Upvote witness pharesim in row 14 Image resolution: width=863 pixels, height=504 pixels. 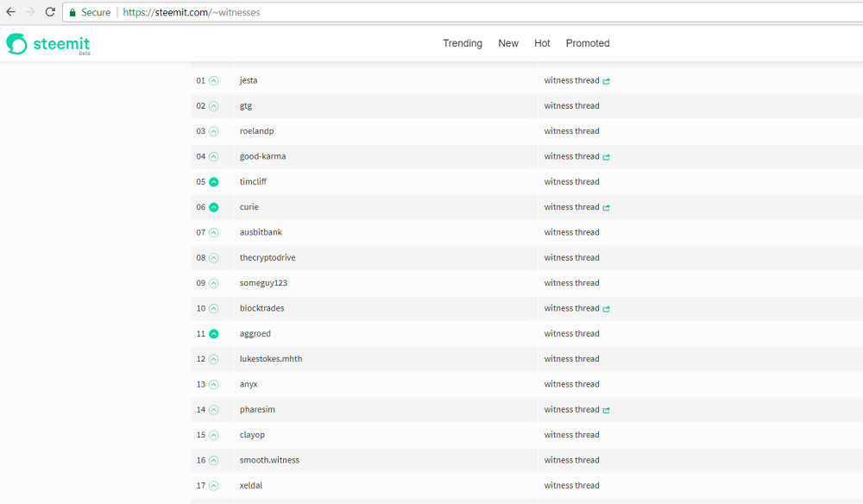tap(214, 410)
